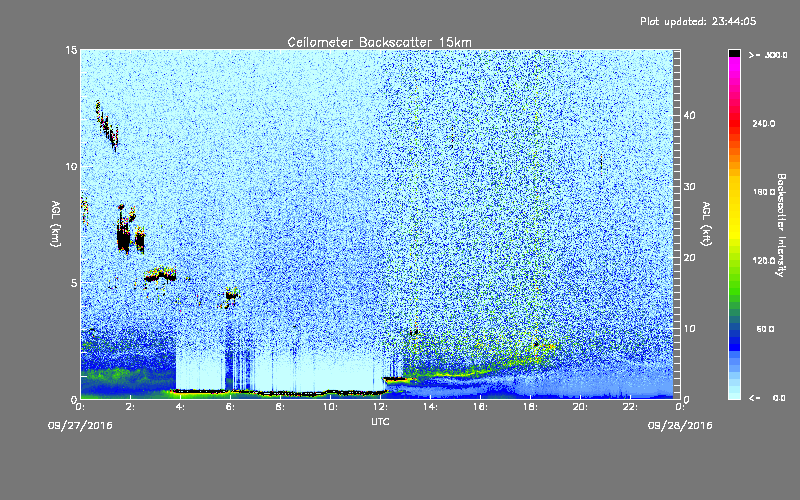Viewport: 800px width, 500px height.
Task: Click the small cloud echo near 6 UTC
Action: tap(232, 294)
